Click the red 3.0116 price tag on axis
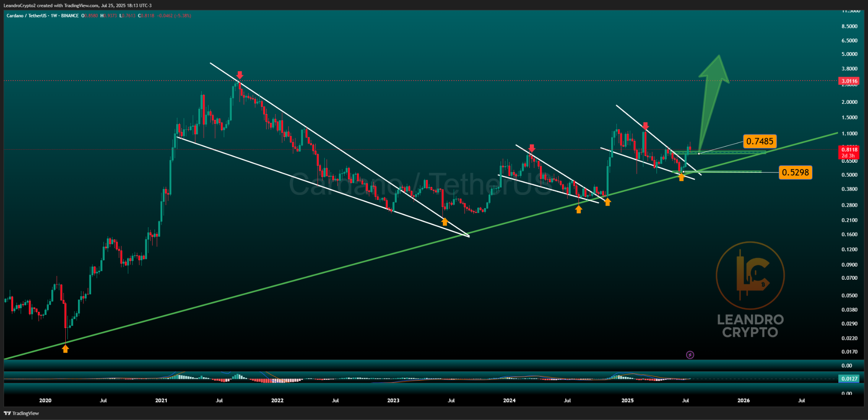Screen dimensions: 868x420 point(849,81)
